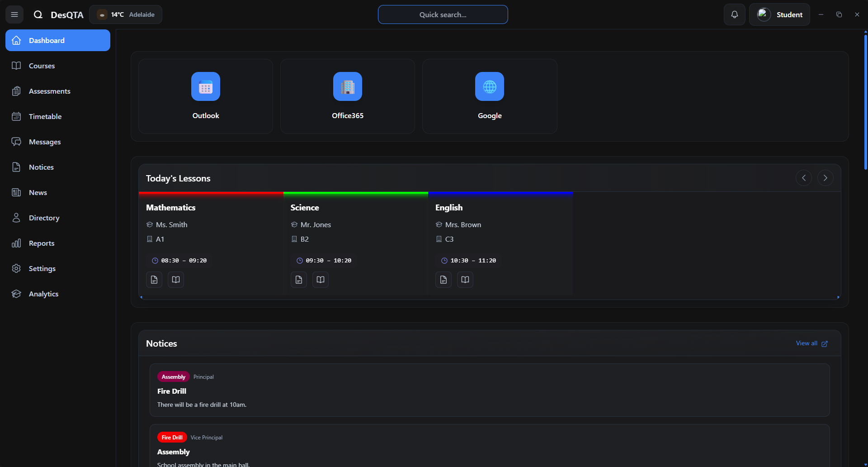The image size is (868, 467).
Task: Open the Analytics section
Action: point(44,294)
